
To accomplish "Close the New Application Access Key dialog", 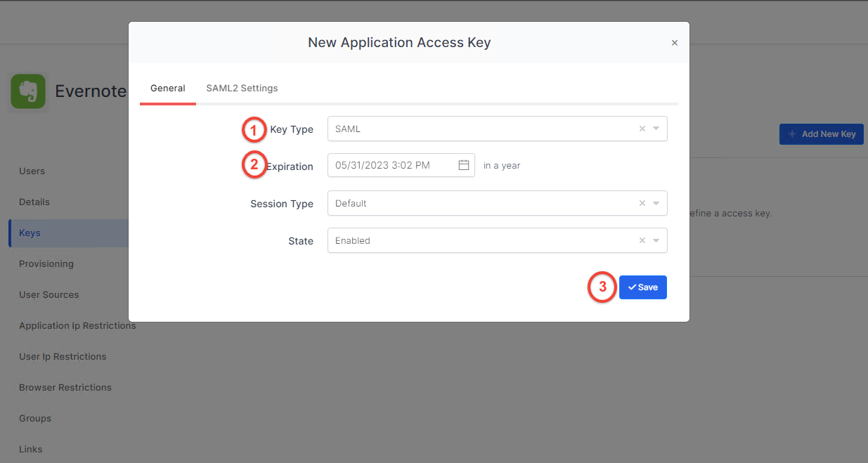I will click(675, 43).
